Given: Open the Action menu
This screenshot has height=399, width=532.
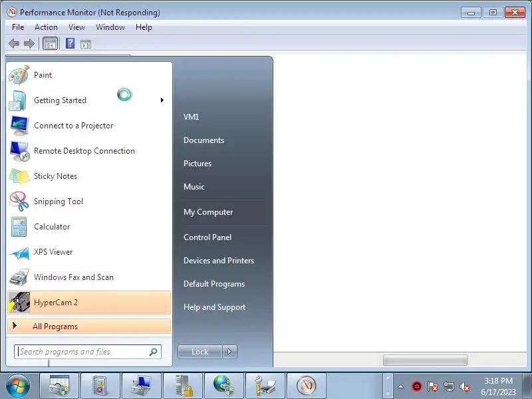Looking at the screenshot, I should pos(46,27).
